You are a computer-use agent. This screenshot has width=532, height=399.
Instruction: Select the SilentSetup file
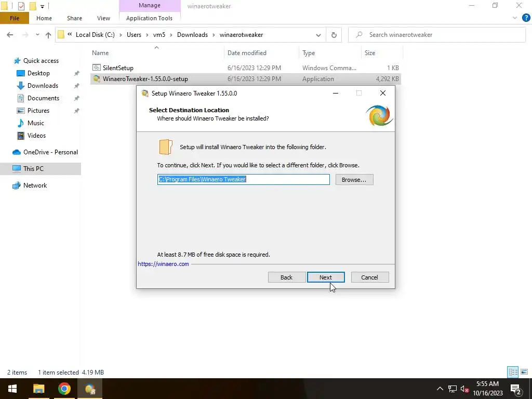[x=245, y=68]
